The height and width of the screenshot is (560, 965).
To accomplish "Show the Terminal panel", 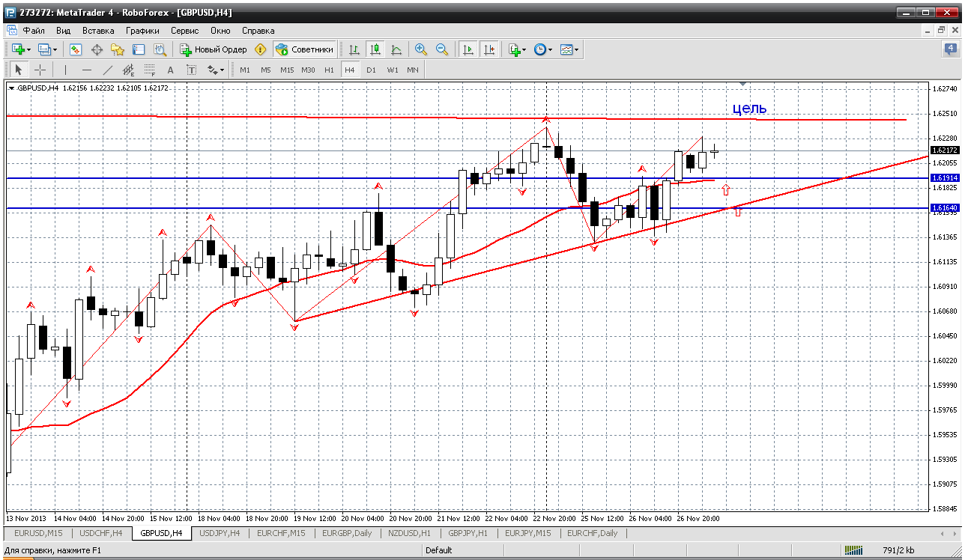I will 139,49.
